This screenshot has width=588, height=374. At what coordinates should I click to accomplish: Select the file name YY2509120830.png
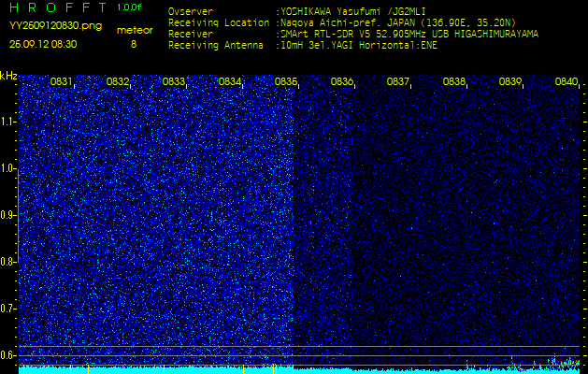coord(55,26)
